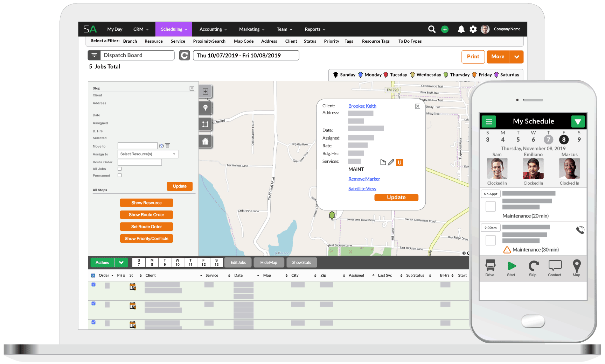The width and height of the screenshot is (605, 364).
Task: Select the Resource Tags filter
Action: coord(376,41)
